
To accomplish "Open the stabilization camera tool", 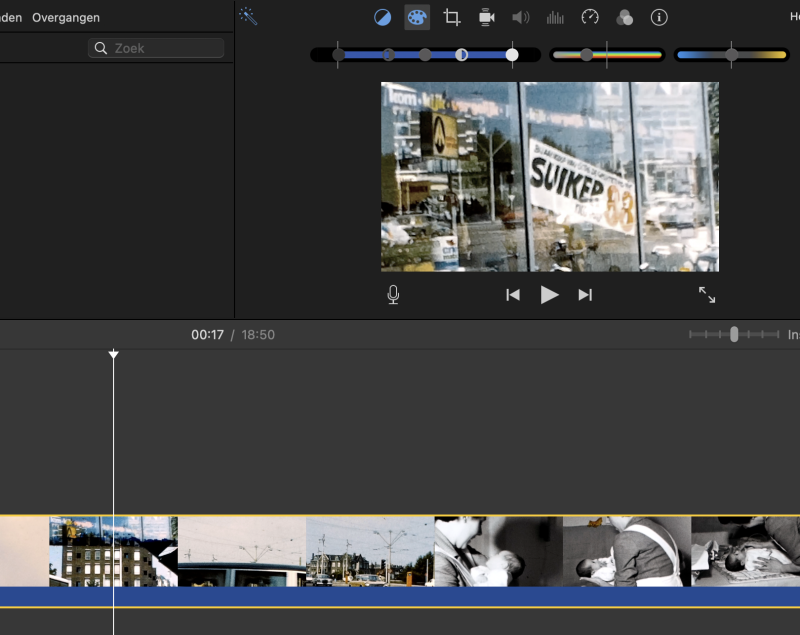I will [x=486, y=17].
